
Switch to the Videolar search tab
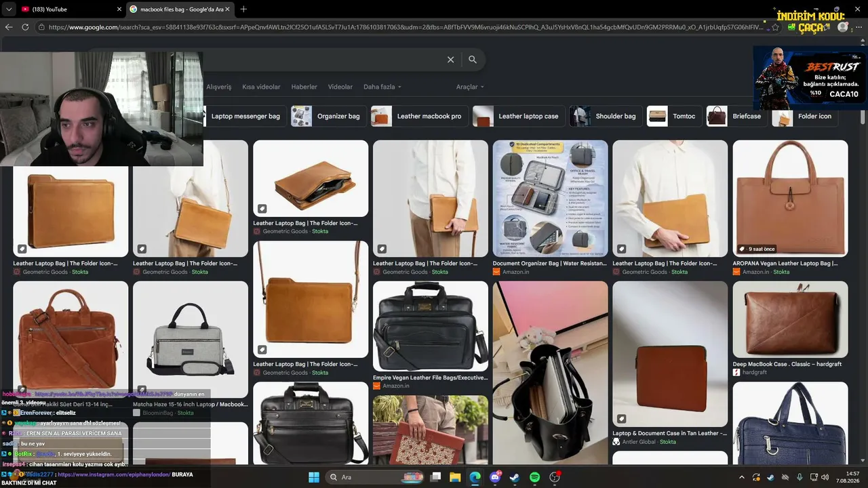coord(340,87)
